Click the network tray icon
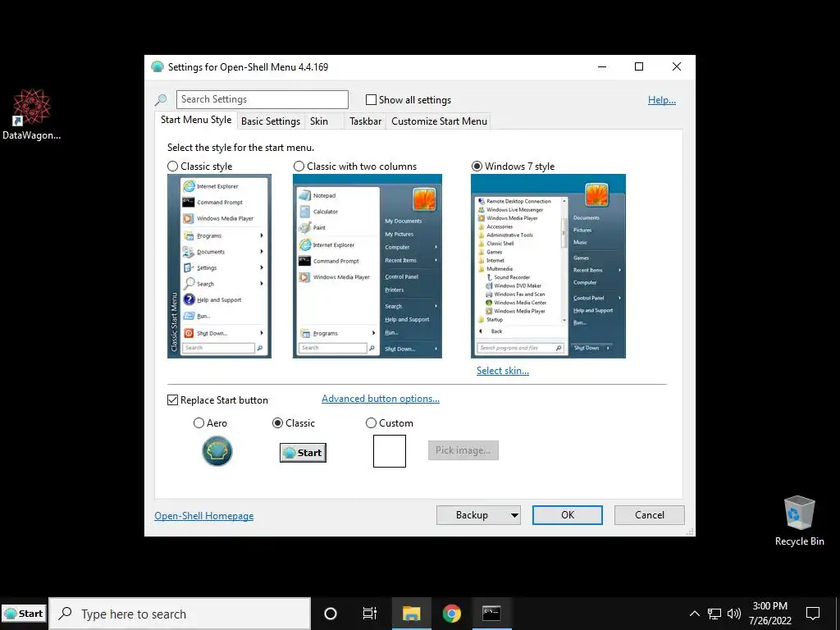 (714, 614)
